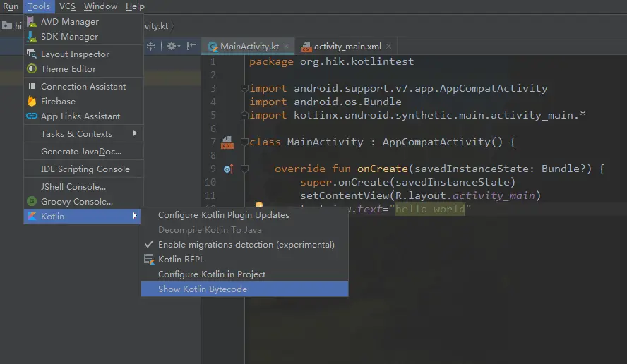The height and width of the screenshot is (364, 627).
Task: Switch to activity_main.xml tab
Action: click(x=347, y=47)
